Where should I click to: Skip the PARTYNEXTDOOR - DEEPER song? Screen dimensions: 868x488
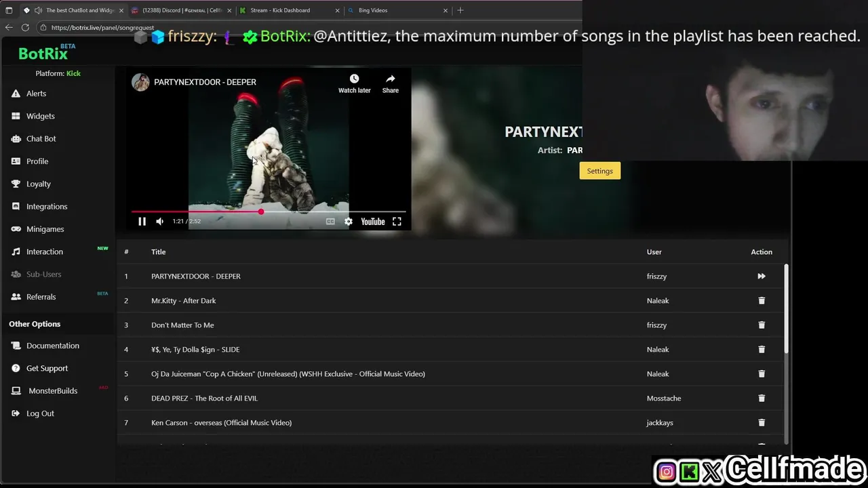(x=762, y=276)
